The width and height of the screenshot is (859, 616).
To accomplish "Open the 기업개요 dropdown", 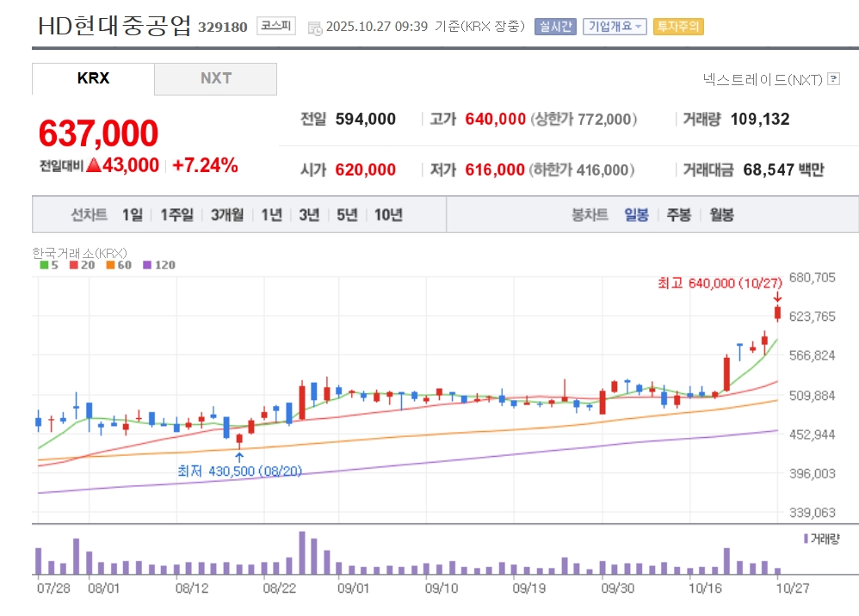I will pos(615,27).
